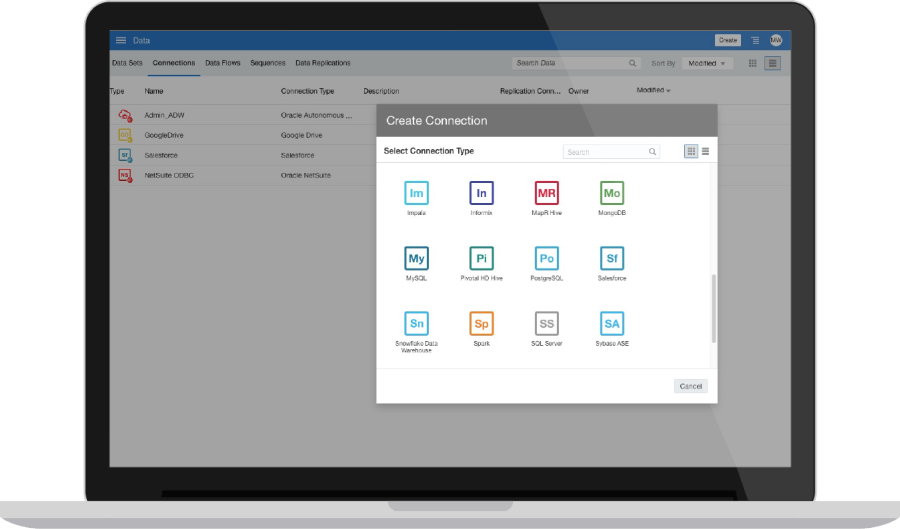Click the connection type Search field
Screen dimensions: 900x529
[x=611, y=152]
